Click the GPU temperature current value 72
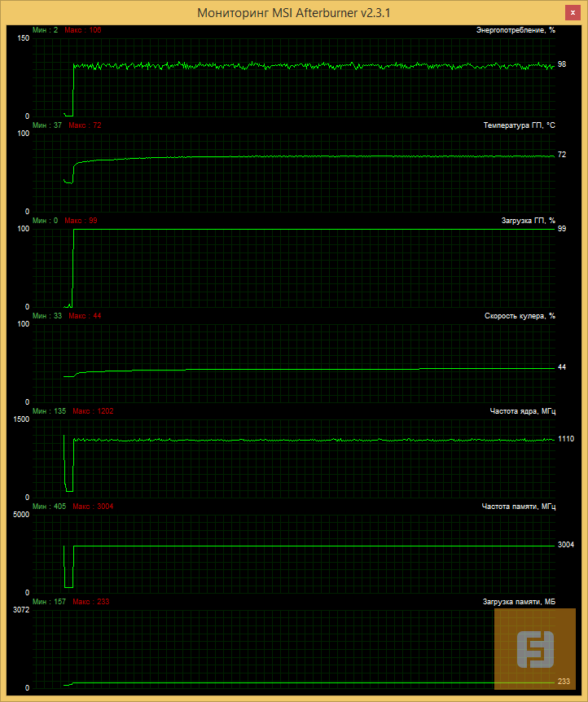The height and width of the screenshot is (702, 588). coord(562,155)
